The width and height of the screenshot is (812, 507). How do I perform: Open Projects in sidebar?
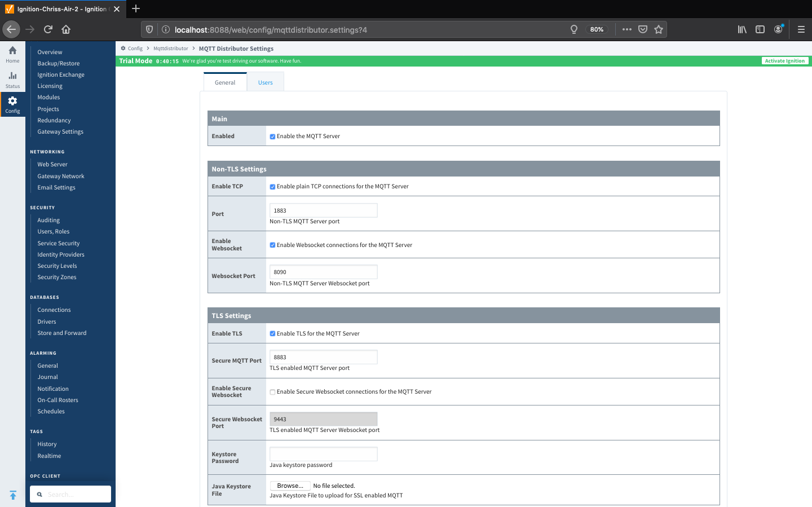click(48, 109)
